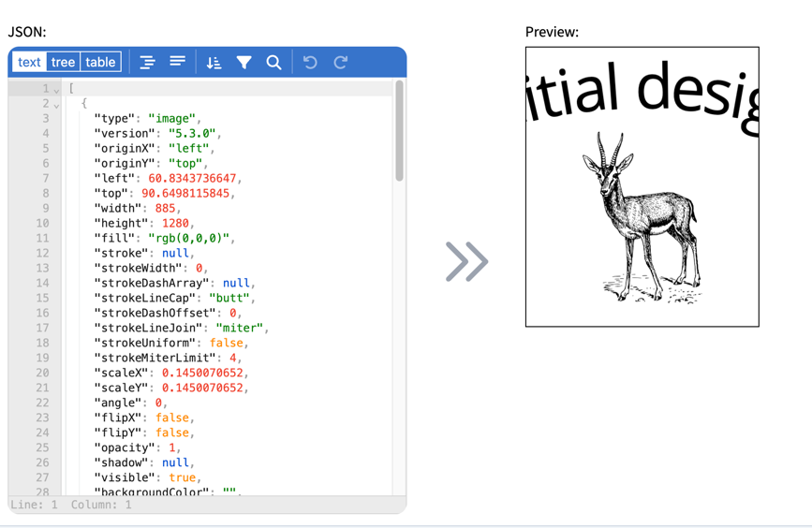Click the scaleX value 0.1450070652

(202, 374)
